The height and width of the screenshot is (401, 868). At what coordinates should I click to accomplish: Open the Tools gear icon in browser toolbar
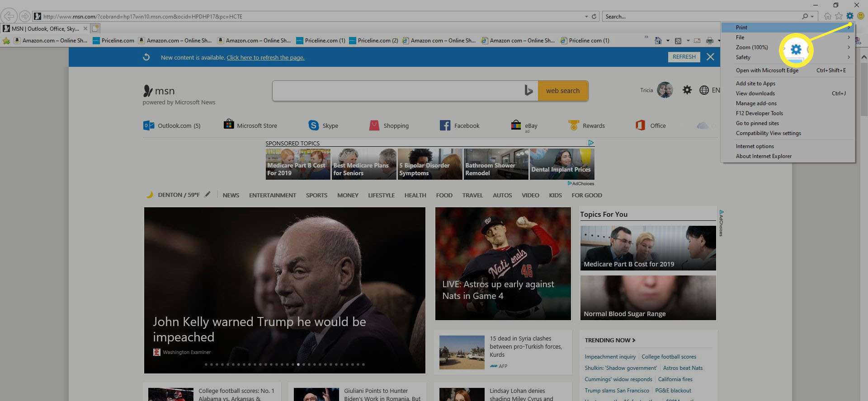tap(849, 16)
